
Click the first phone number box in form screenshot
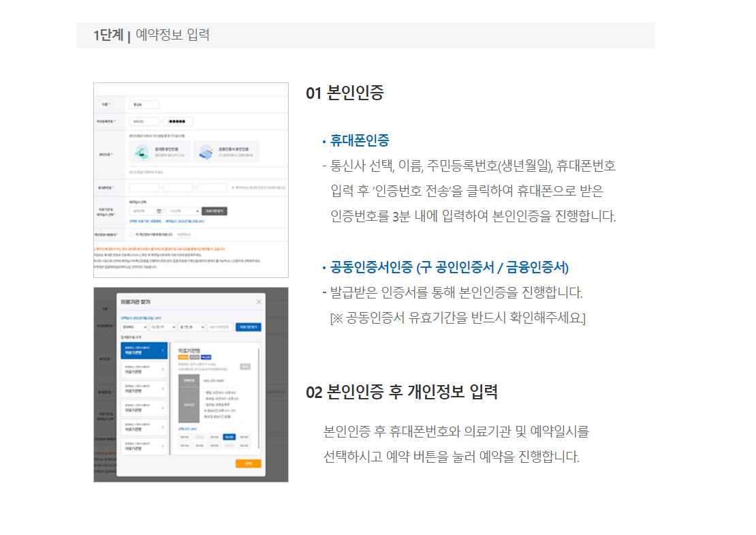coord(144,187)
